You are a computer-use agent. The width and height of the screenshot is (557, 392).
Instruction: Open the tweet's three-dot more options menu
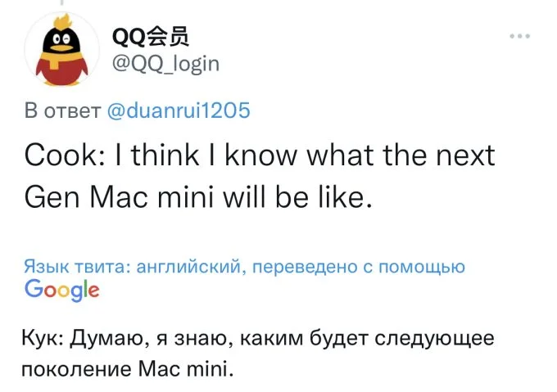coord(519,36)
